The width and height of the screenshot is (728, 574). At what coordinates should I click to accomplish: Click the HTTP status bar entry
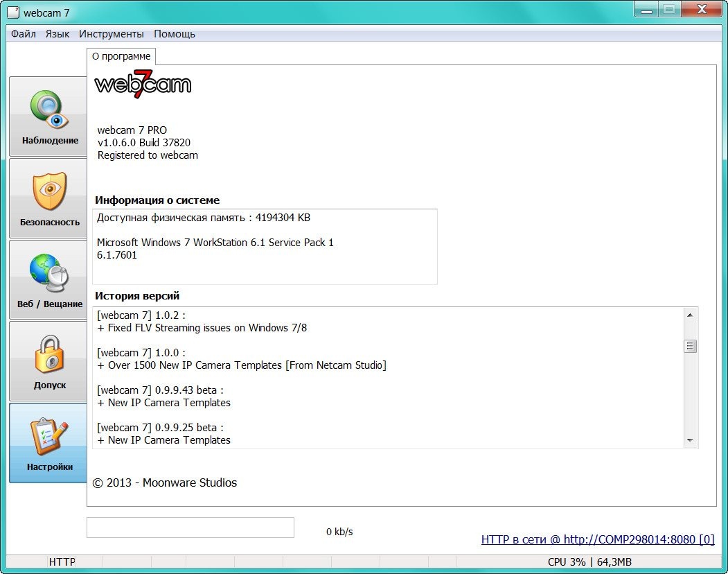62,562
